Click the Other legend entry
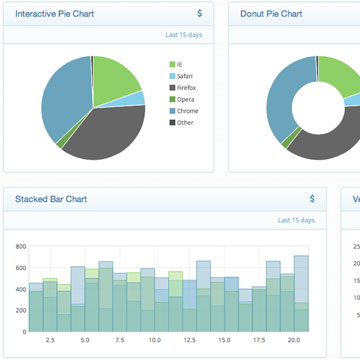The height and width of the screenshot is (360, 360). pyautogui.click(x=182, y=123)
